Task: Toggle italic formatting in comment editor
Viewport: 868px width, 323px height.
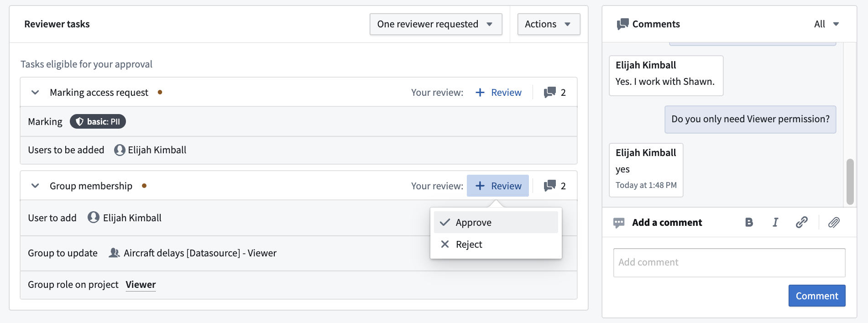Action: [x=775, y=222]
